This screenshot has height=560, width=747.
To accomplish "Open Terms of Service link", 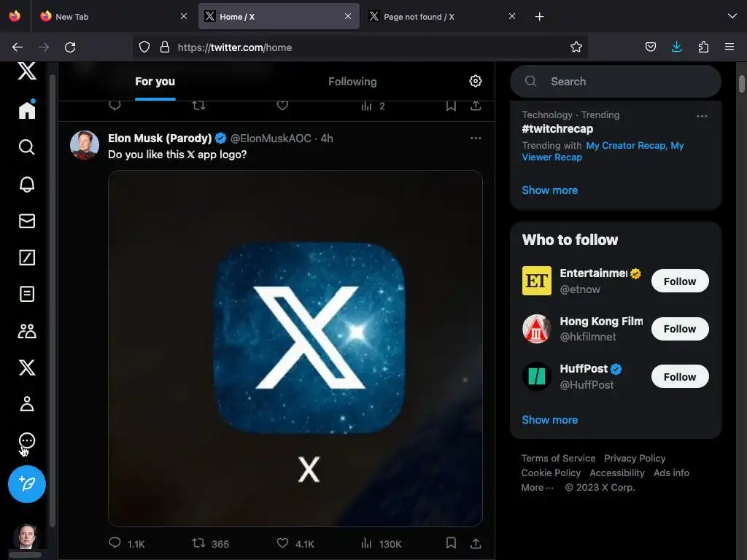I will tap(558, 458).
